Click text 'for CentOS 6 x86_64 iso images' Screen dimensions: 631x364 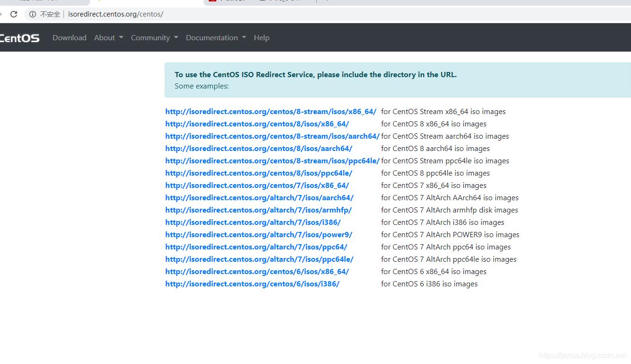[434, 272]
